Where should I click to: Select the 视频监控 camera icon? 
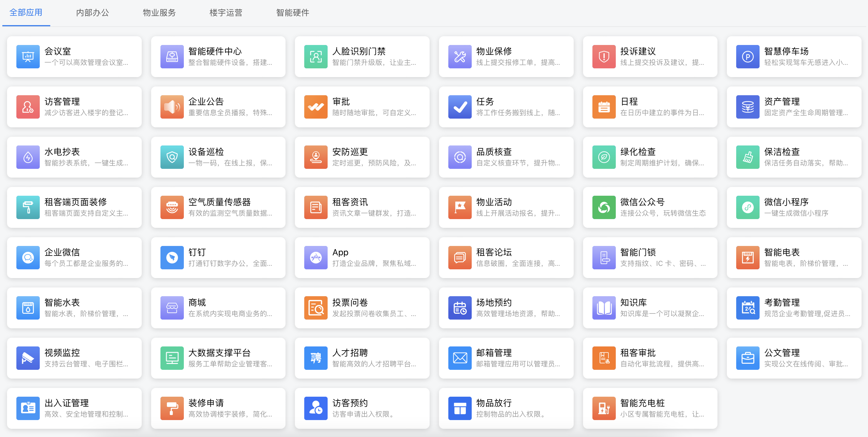point(28,358)
